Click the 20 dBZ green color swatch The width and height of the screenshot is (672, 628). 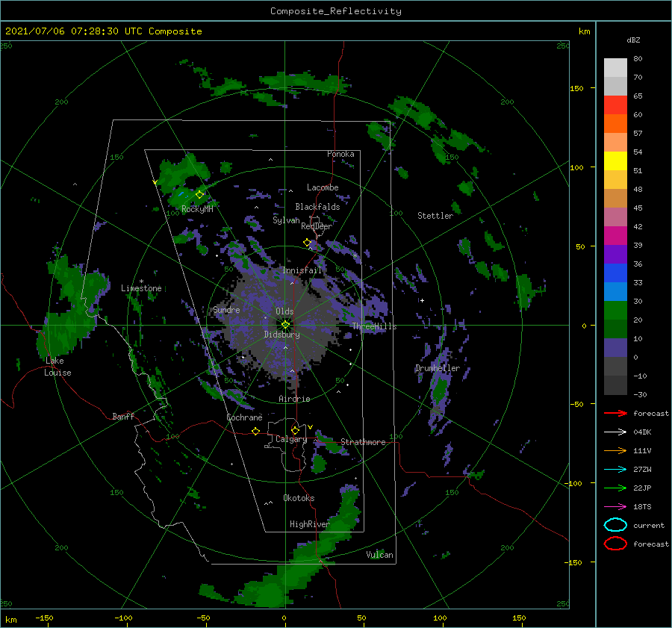[x=615, y=310]
